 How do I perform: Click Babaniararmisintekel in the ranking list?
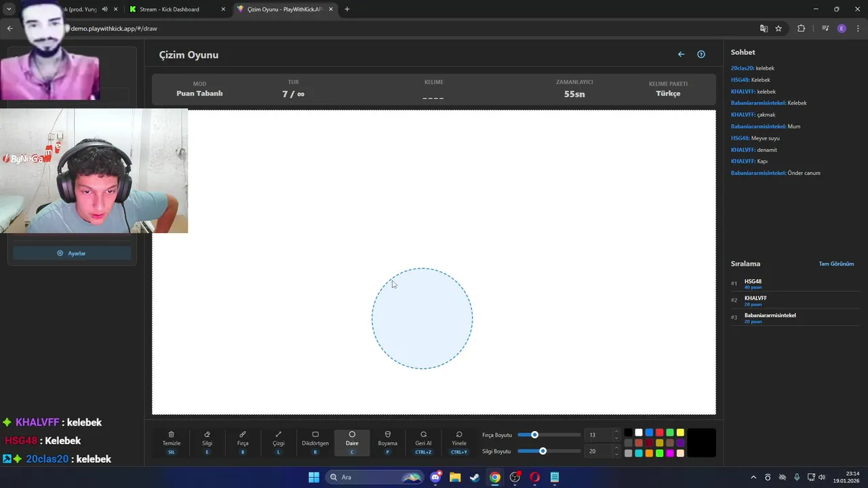770,315
